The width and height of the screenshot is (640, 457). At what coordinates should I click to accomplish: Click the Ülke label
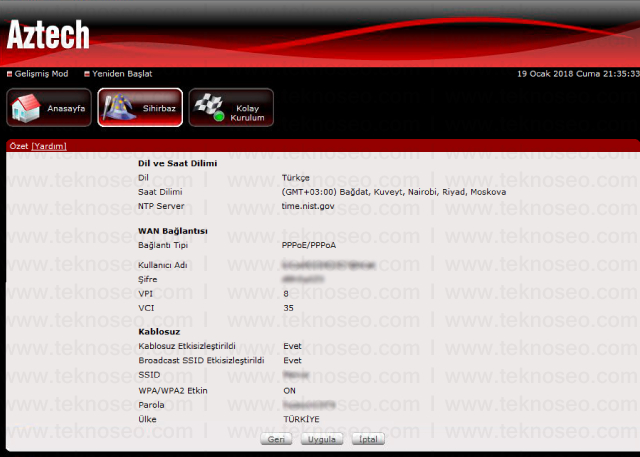point(147,419)
